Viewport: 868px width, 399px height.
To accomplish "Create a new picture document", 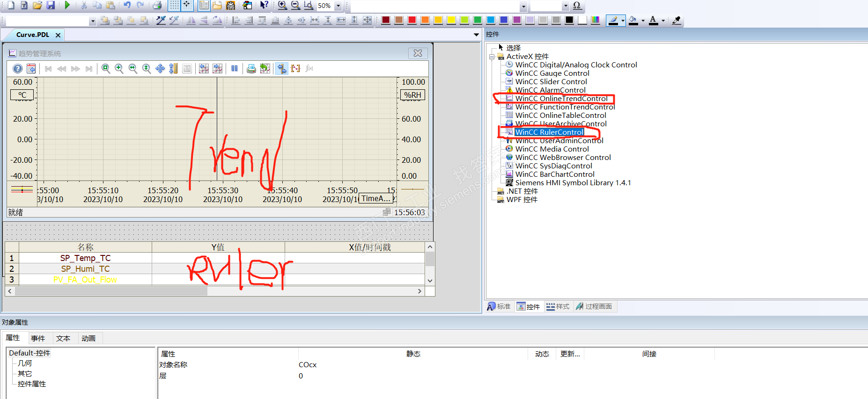I will click(11, 5).
